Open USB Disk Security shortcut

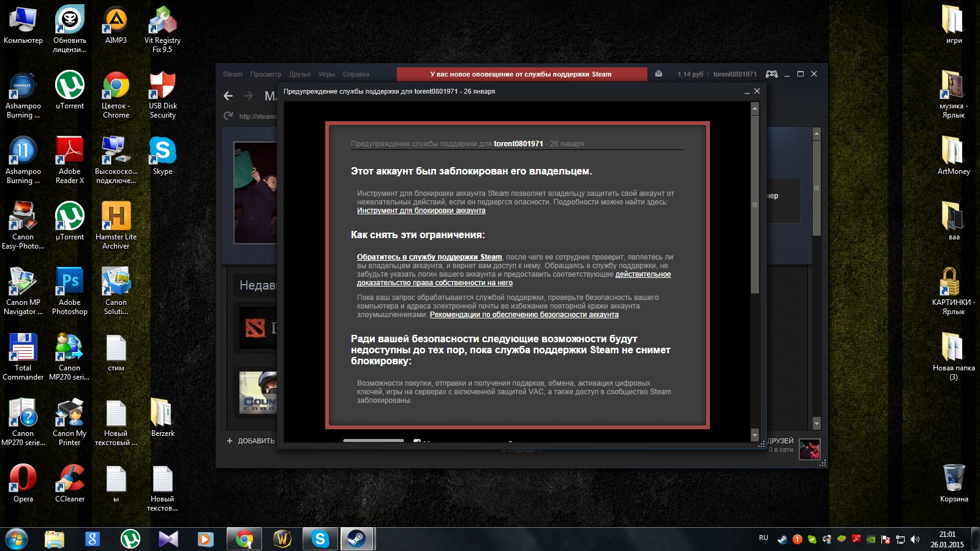[162, 95]
